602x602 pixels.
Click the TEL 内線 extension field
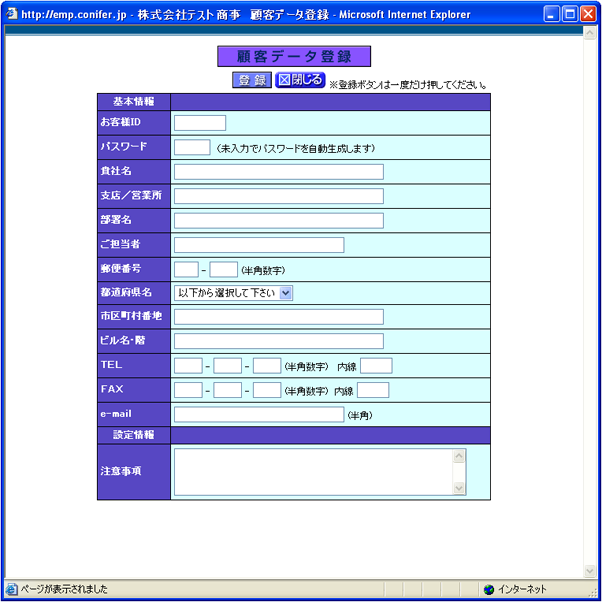pyautogui.click(x=376, y=366)
